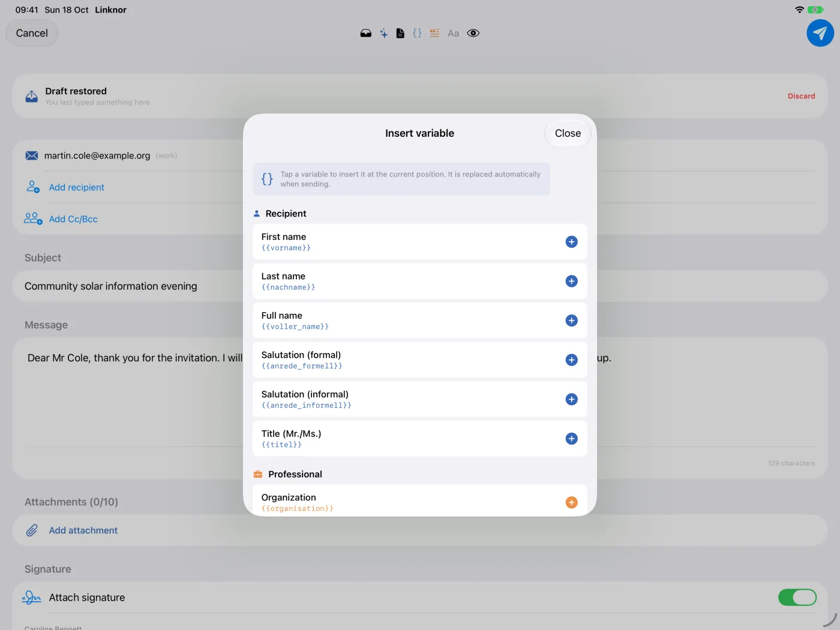840x630 pixels.
Task: Add Salutation (formal) variable with plus
Action: click(x=572, y=360)
